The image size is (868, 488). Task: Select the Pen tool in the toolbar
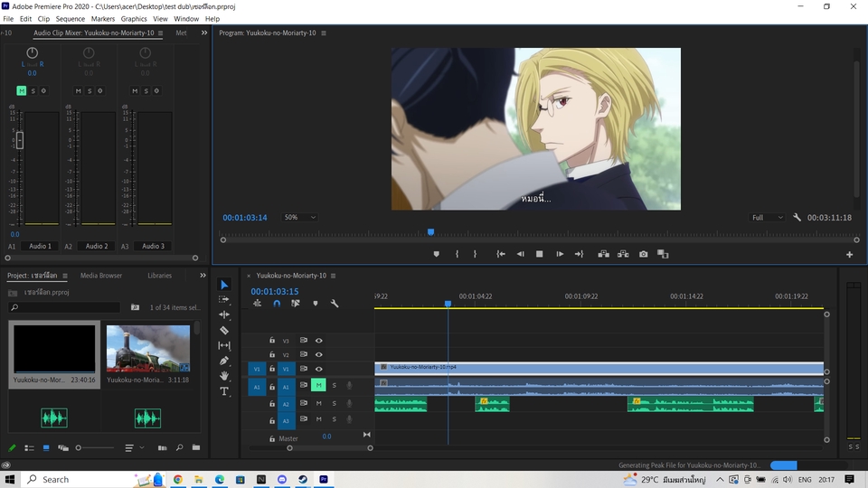[x=224, y=361]
